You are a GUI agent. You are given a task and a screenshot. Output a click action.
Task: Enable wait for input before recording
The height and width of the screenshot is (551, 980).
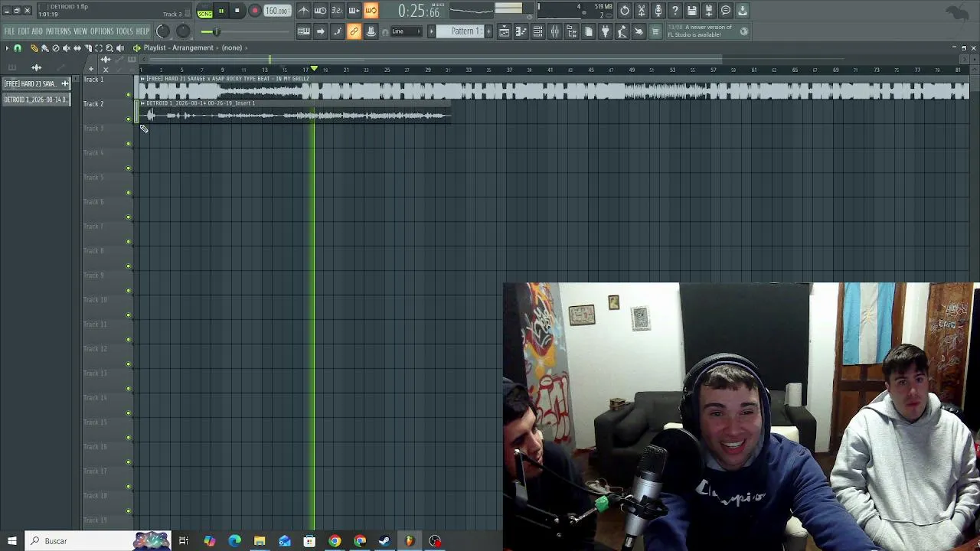tap(321, 11)
